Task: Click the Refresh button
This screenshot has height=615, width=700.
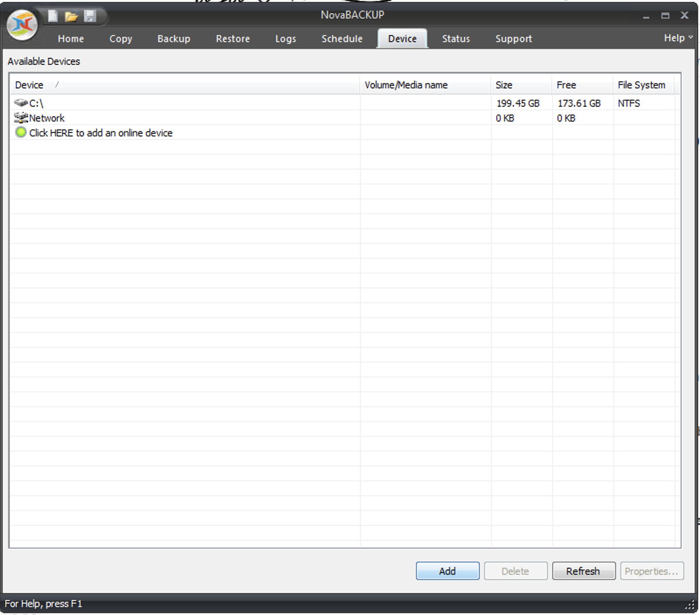Action: pos(584,571)
